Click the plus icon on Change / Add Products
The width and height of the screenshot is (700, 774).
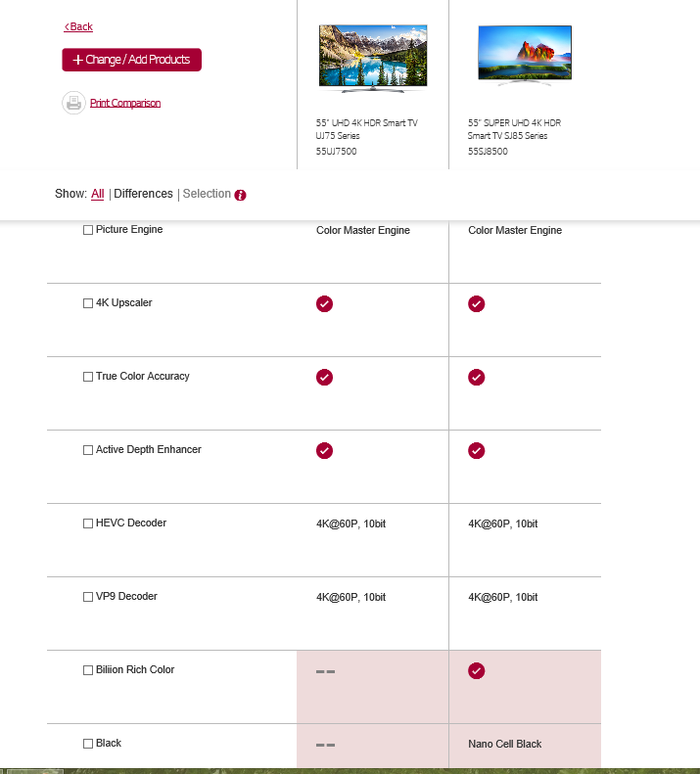pyautogui.click(x=78, y=60)
